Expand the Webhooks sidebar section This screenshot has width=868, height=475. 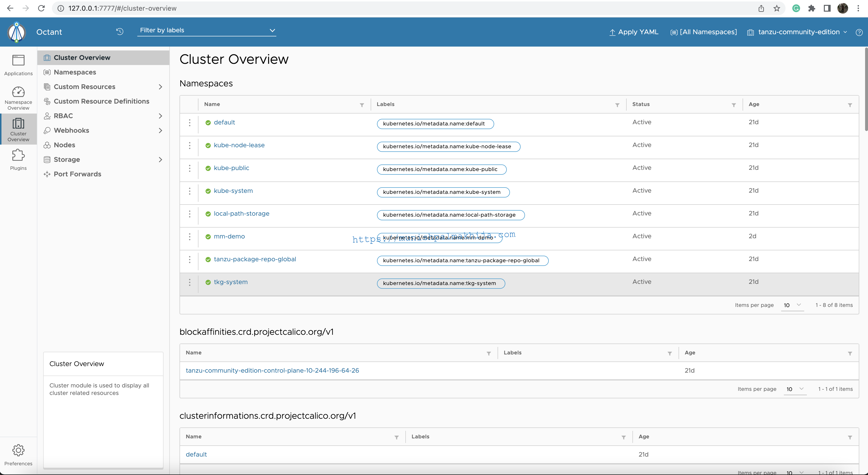[160, 130]
